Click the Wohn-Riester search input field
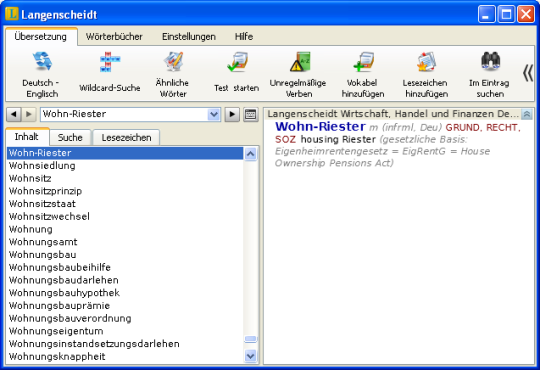Image resolution: width=540 pixels, height=370 pixels. (124, 114)
